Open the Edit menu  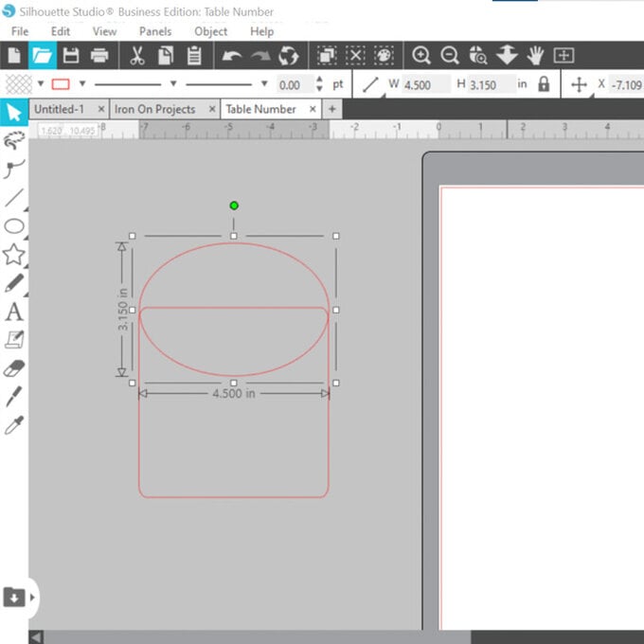coord(61,31)
